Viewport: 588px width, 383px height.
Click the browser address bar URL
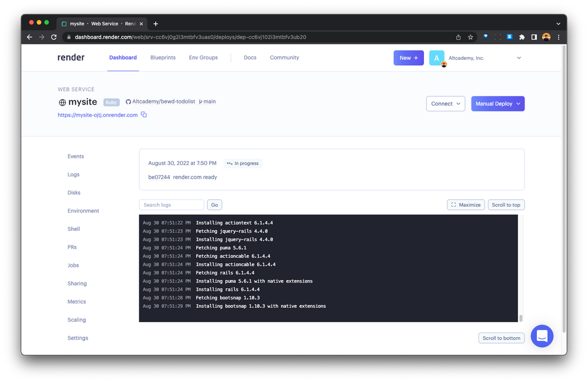click(x=191, y=37)
